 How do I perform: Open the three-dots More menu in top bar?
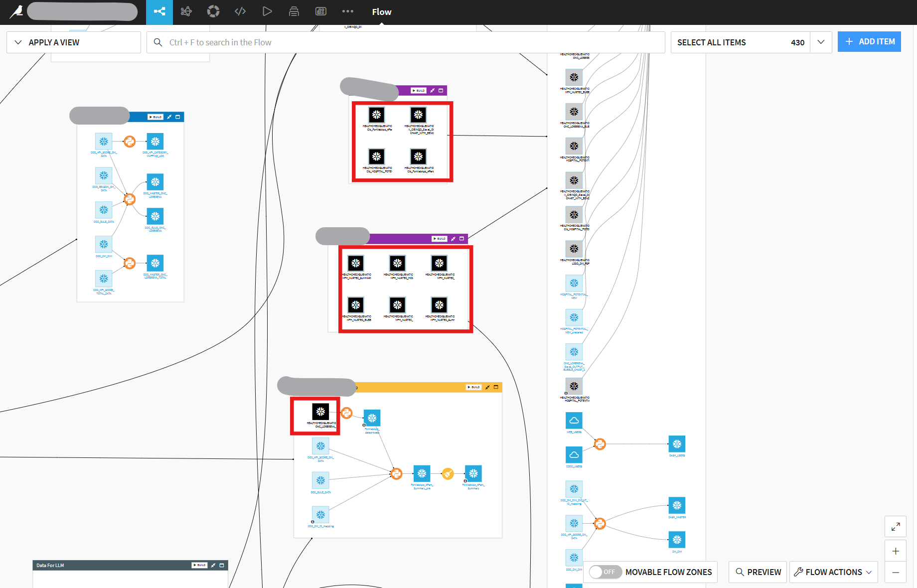pos(348,11)
